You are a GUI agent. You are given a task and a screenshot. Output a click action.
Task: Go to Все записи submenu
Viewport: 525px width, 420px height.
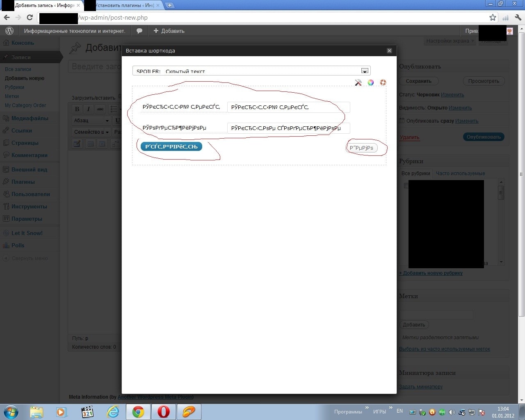pyautogui.click(x=18, y=69)
